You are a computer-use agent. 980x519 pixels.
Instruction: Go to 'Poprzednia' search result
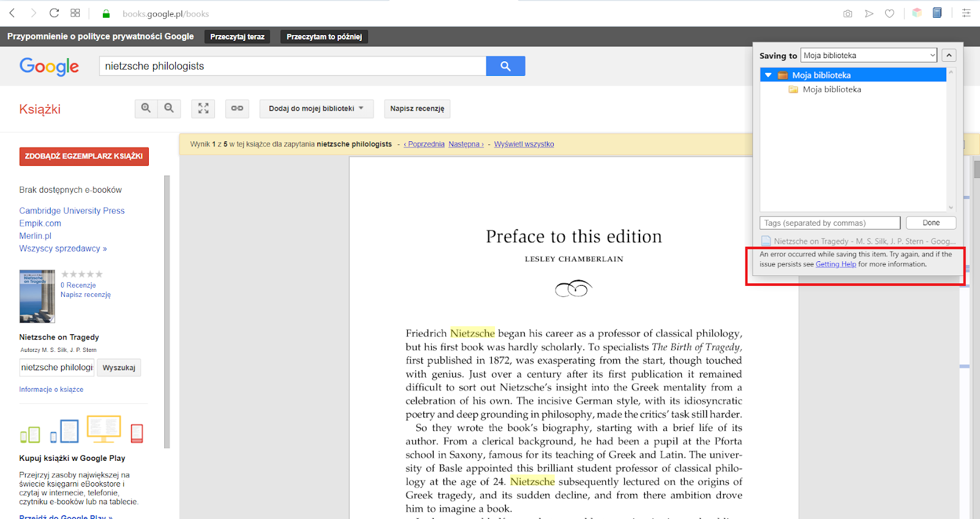pos(424,144)
